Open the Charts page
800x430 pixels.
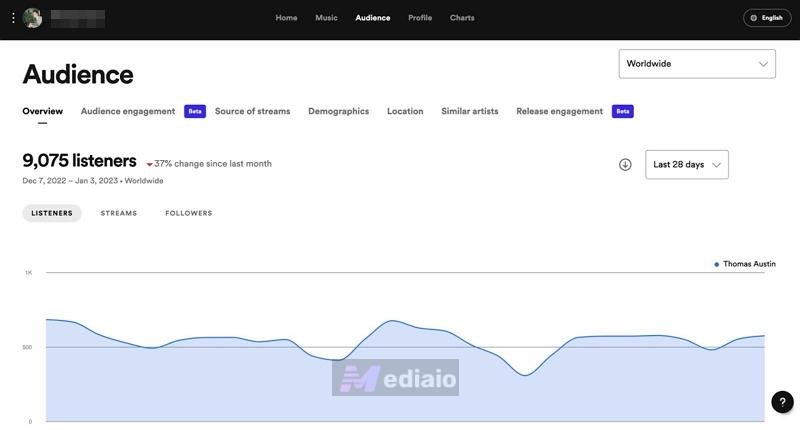click(x=462, y=18)
